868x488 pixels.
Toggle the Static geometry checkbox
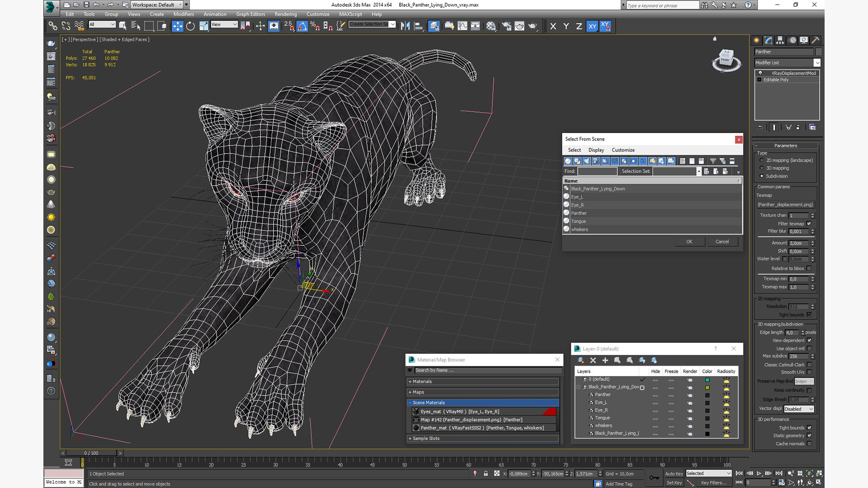(x=809, y=436)
